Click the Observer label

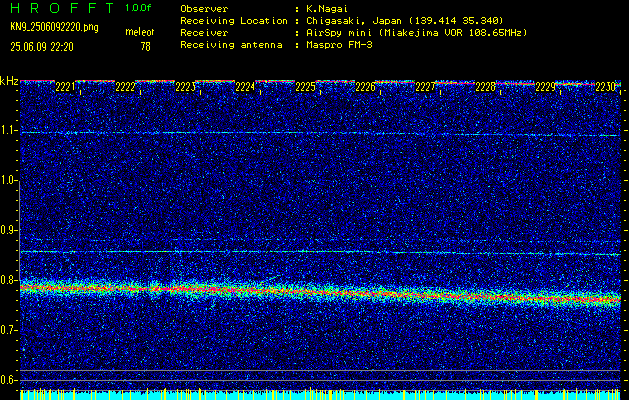pyautogui.click(x=204, y=9)
